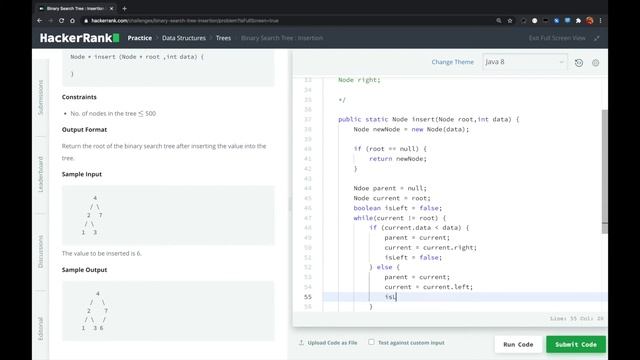Image resolution: width=640 pixels, height=360 pixels.
Task: Click the Upload Code as File icon
Action: tap(301, 342)
